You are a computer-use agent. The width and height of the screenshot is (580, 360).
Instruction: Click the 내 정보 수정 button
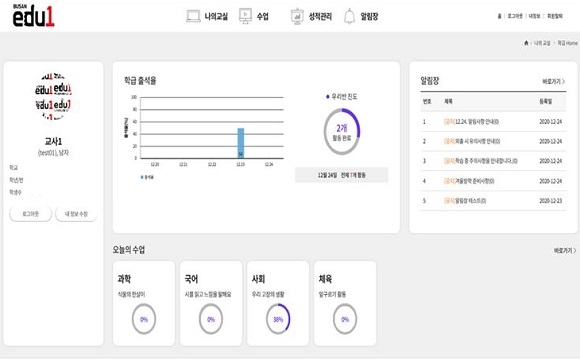click(76, 214)
